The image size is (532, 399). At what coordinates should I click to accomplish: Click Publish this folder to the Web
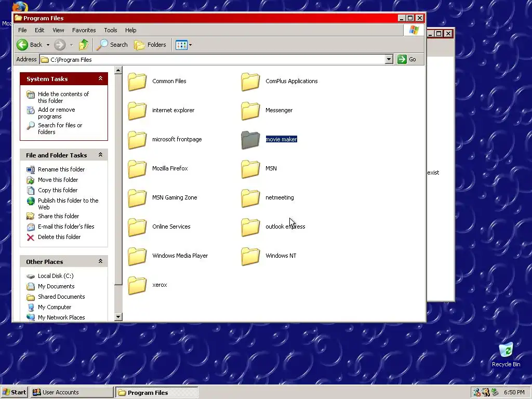click(68, 204)
